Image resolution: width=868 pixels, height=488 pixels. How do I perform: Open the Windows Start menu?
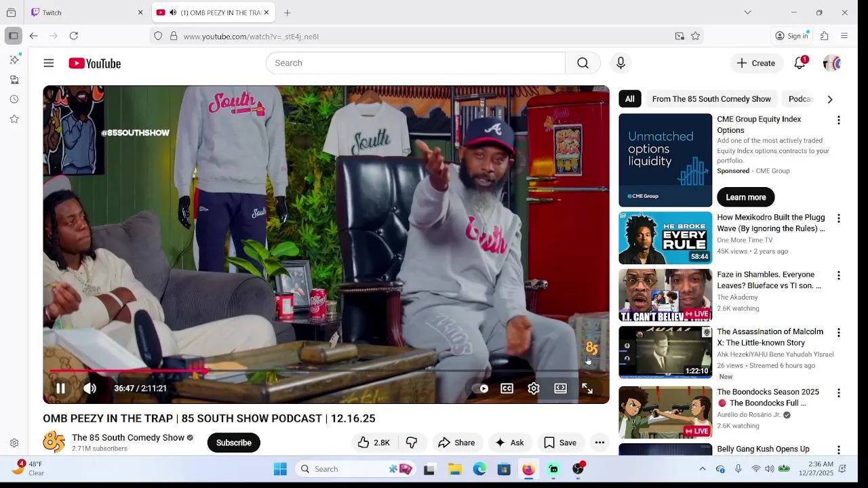coord(280,469)
